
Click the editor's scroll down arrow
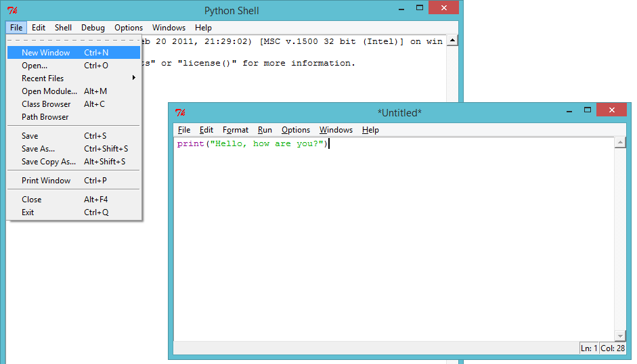pos(620,336)
